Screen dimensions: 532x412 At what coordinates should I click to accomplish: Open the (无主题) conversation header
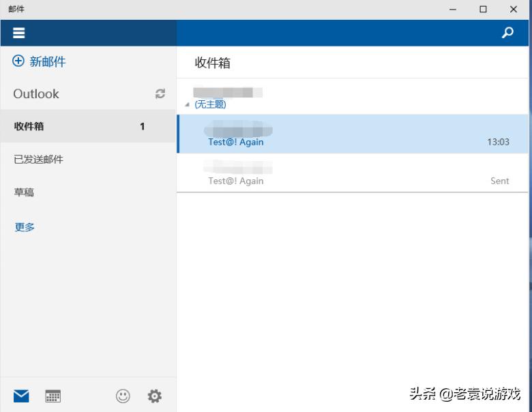353,97
